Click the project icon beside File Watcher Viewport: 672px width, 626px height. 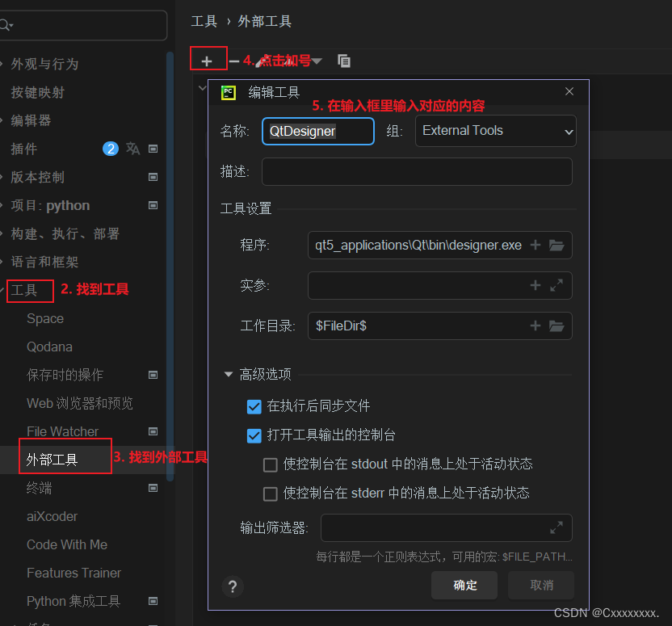pyautogui.click(x=153, y=431)
